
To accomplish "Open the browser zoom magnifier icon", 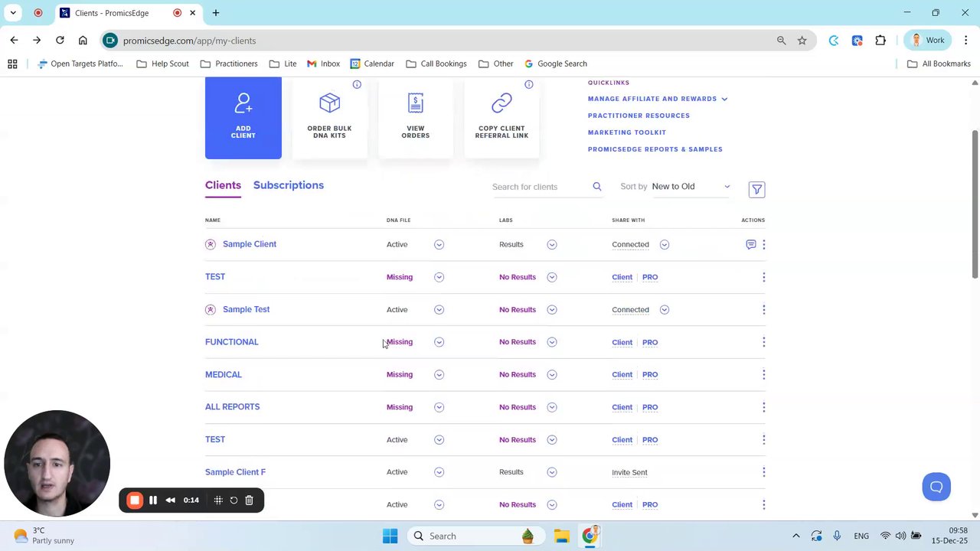I will (781, 41).
